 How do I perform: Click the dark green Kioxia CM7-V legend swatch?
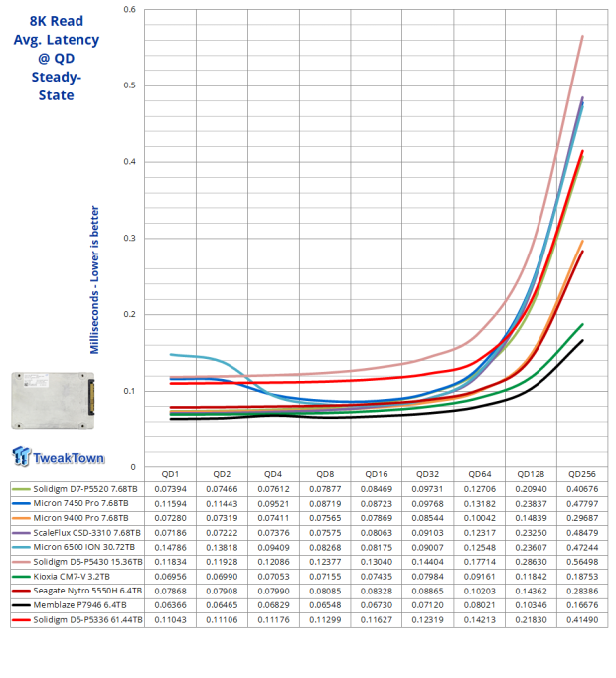[21, 577]
